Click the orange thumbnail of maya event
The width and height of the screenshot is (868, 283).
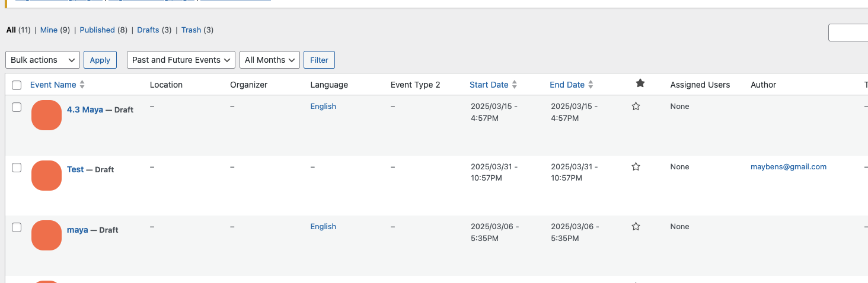[46, 236]
